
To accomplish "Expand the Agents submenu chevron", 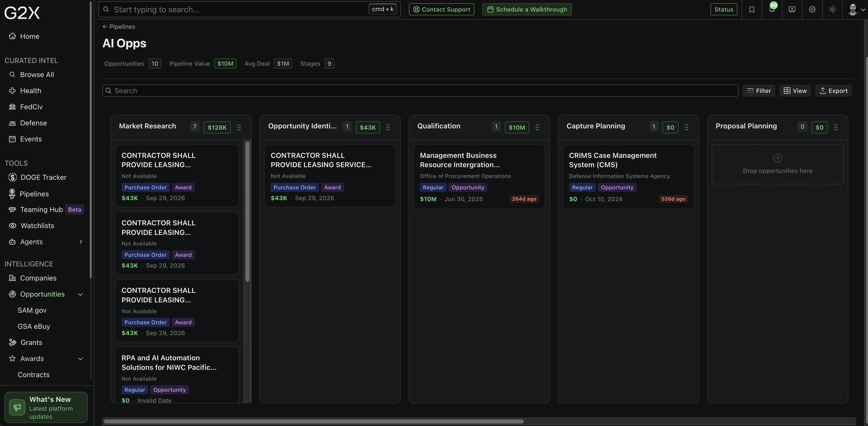I will click(x=81, y=242).
